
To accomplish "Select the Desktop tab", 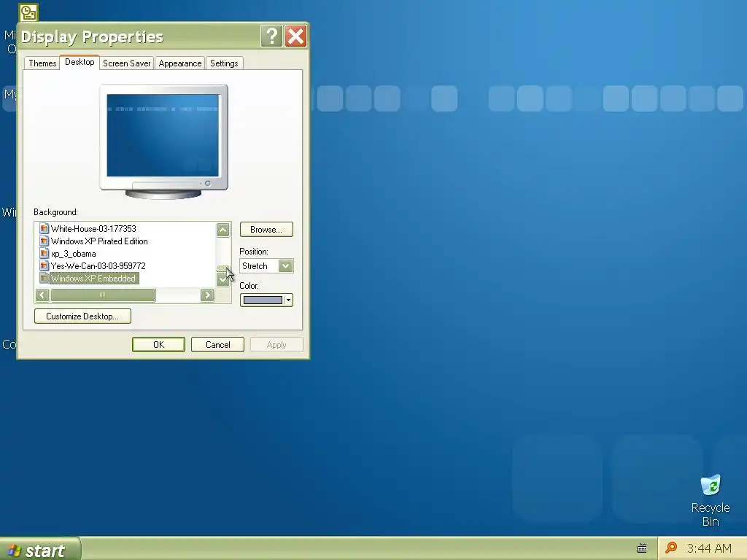I will [x=80, y=63].
